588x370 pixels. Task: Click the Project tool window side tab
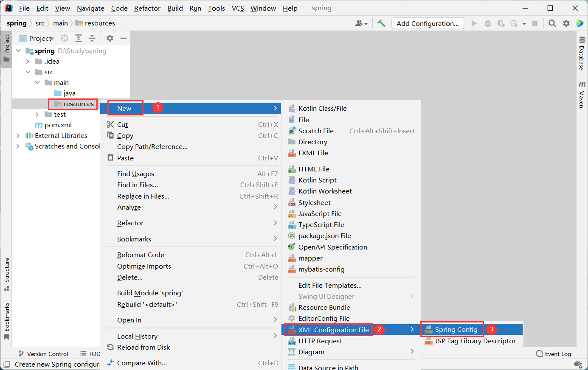coord(6,48)
